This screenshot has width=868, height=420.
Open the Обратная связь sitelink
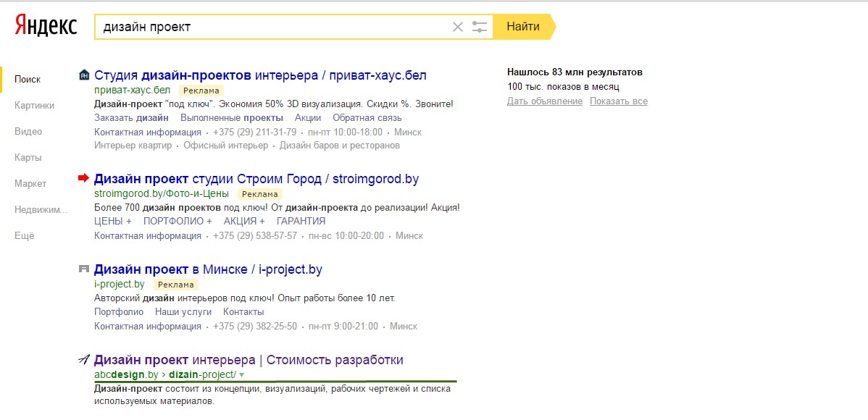[x=367, y=118]
